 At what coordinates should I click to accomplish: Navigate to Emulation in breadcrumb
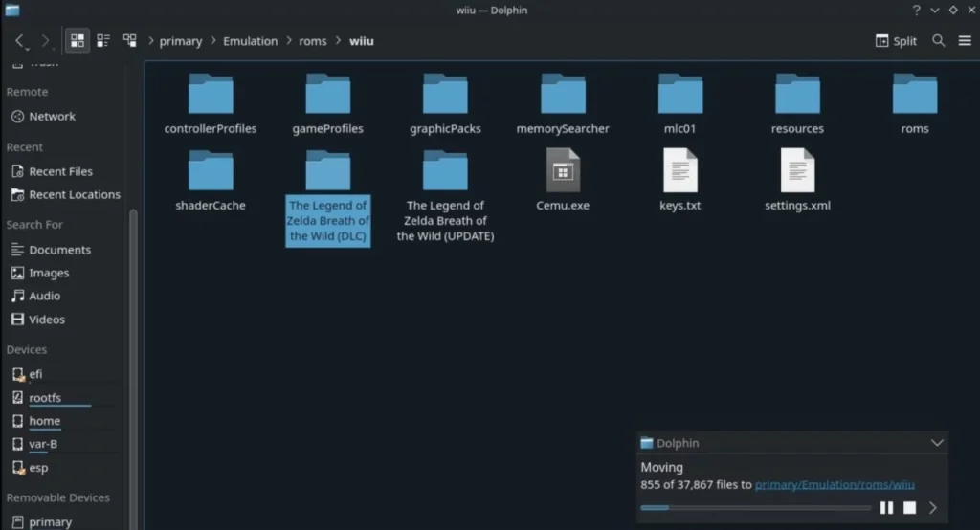[250, 41]
